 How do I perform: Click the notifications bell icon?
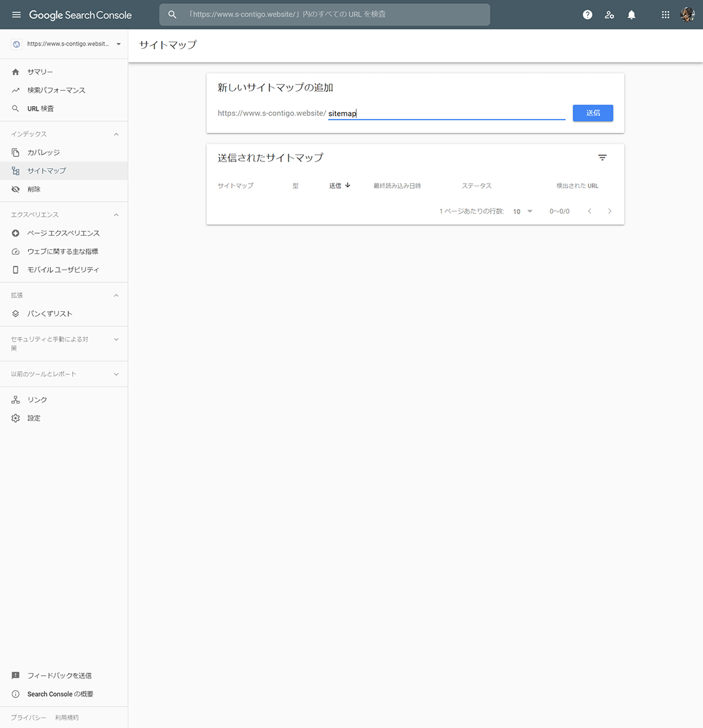631,14
